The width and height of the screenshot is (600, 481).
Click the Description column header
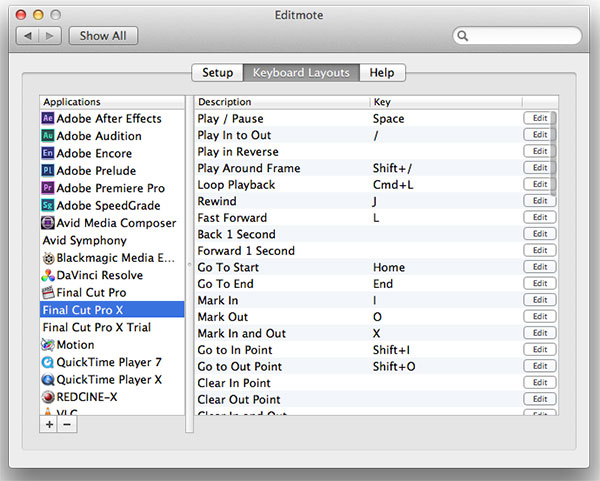click(x=282, y=102)
